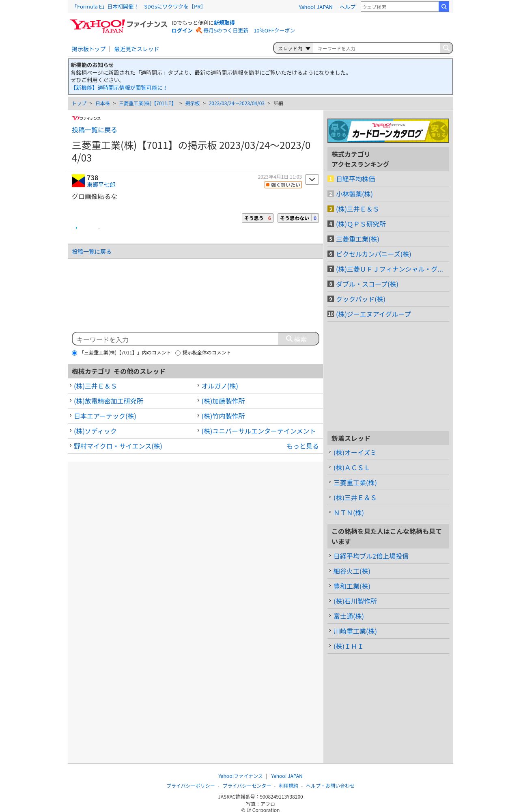The height and width of the screenshot is (812, 521).
Task: Open (株)ソディック thread link
Action: coord(95,431)
